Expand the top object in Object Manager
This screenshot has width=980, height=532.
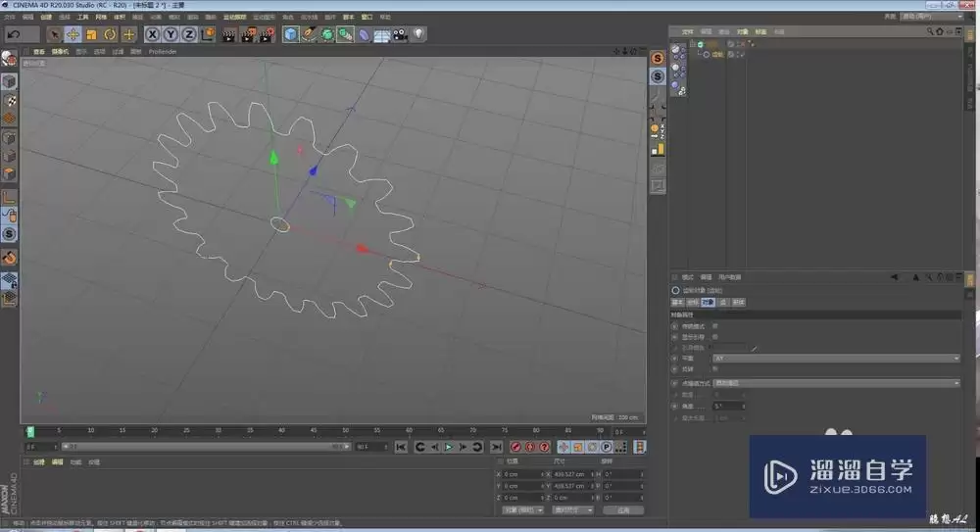(x=693, y=44)
